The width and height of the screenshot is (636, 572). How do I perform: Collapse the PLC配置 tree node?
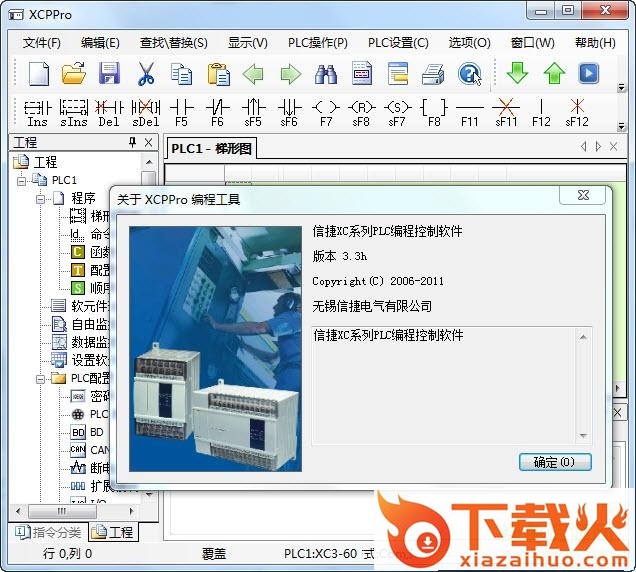(41, 379)
